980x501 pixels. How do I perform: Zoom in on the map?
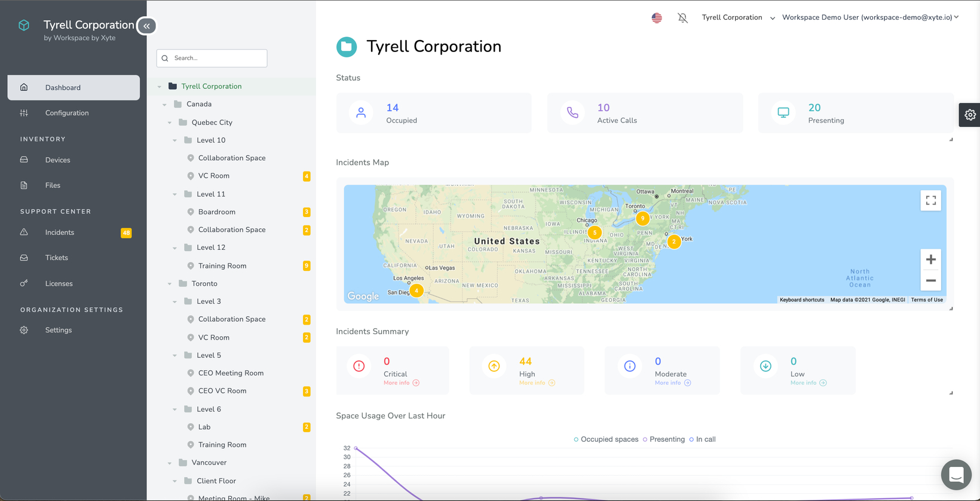(x=931, y=259)
